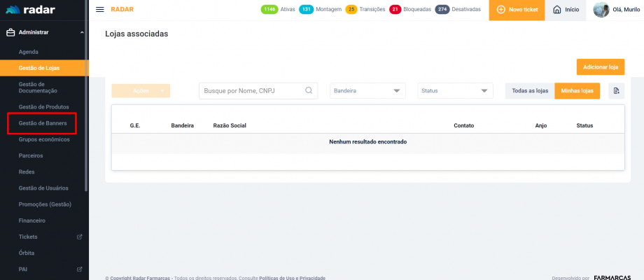Open the Status filter dropdown
The image size is (644, 280).
(x=455, y=91)
